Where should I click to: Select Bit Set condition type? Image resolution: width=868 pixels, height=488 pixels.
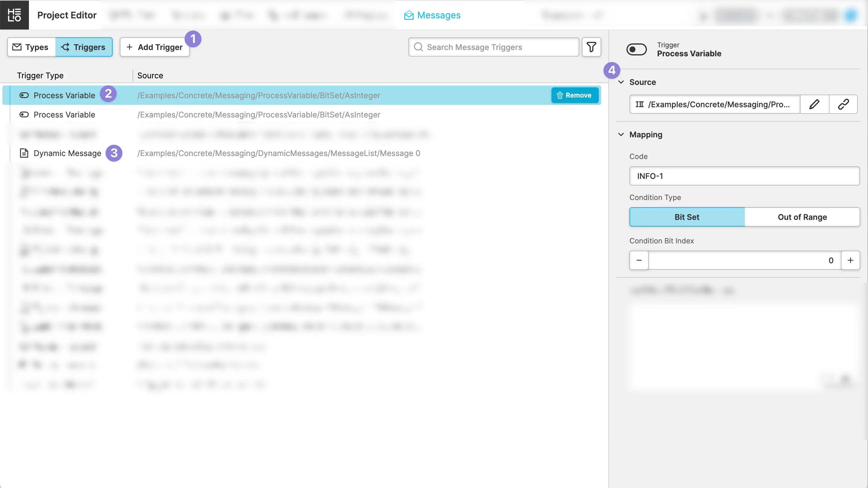[687, 217]
